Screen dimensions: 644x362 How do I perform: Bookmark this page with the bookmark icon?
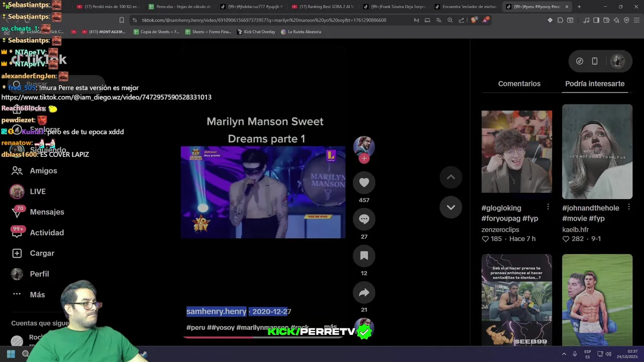122,20
